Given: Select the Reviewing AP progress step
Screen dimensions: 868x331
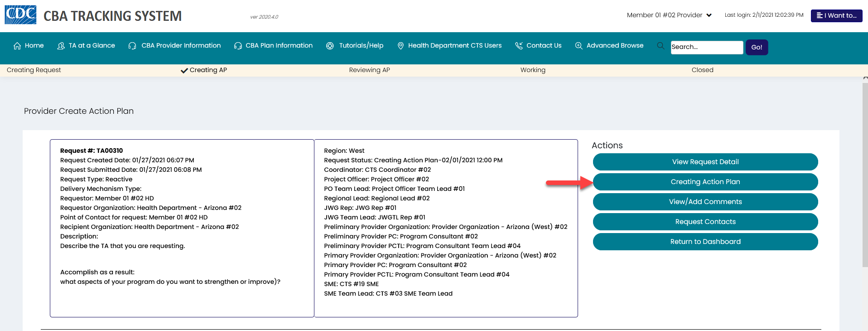Looking at the screenshot, I should pos(369,70).
